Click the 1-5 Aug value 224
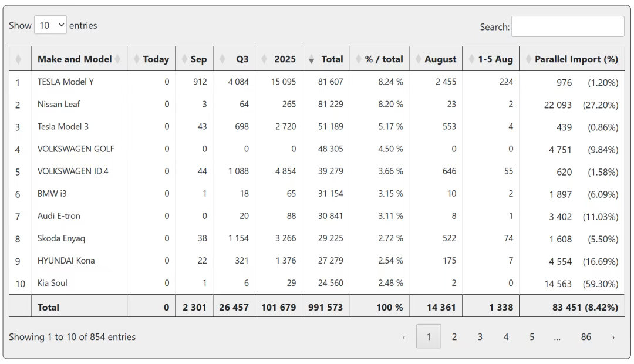 (x=506, y=82)
